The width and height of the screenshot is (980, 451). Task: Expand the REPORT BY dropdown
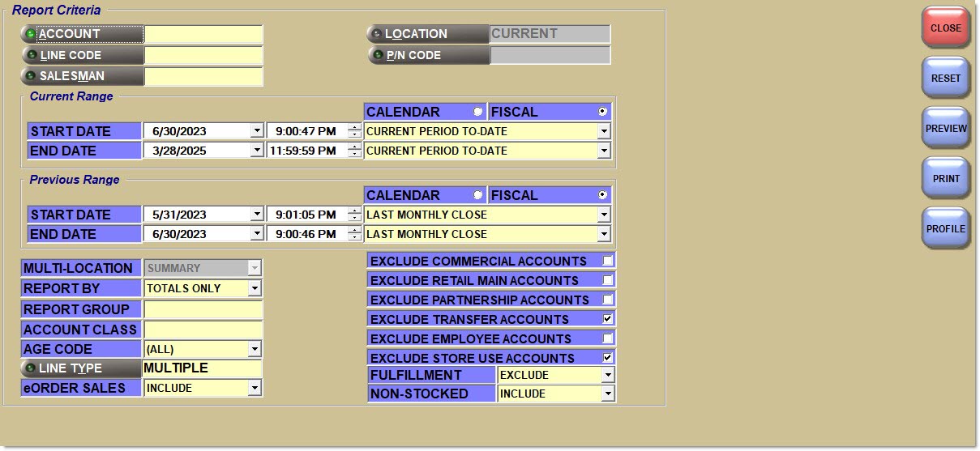point(255,288)
